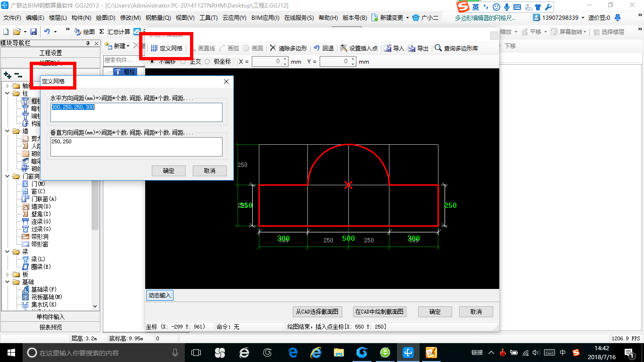
Task: Open the 文件(F) menu
Action: pos(12,17)
